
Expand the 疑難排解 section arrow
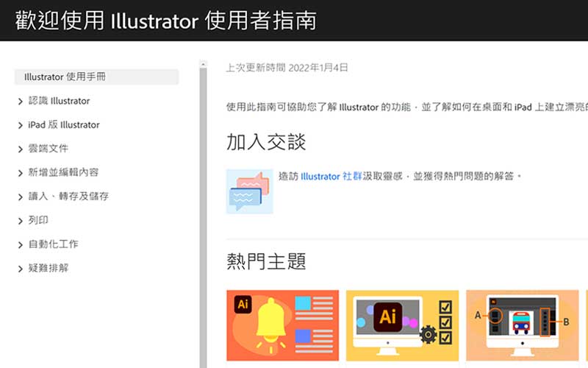tap(21, 269)
